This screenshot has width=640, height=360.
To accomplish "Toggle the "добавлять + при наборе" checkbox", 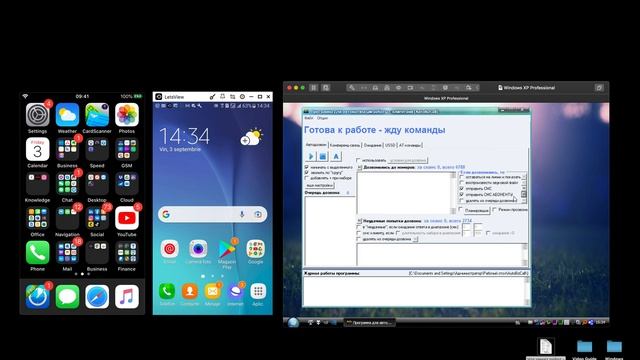I will [x=307, y=178].
